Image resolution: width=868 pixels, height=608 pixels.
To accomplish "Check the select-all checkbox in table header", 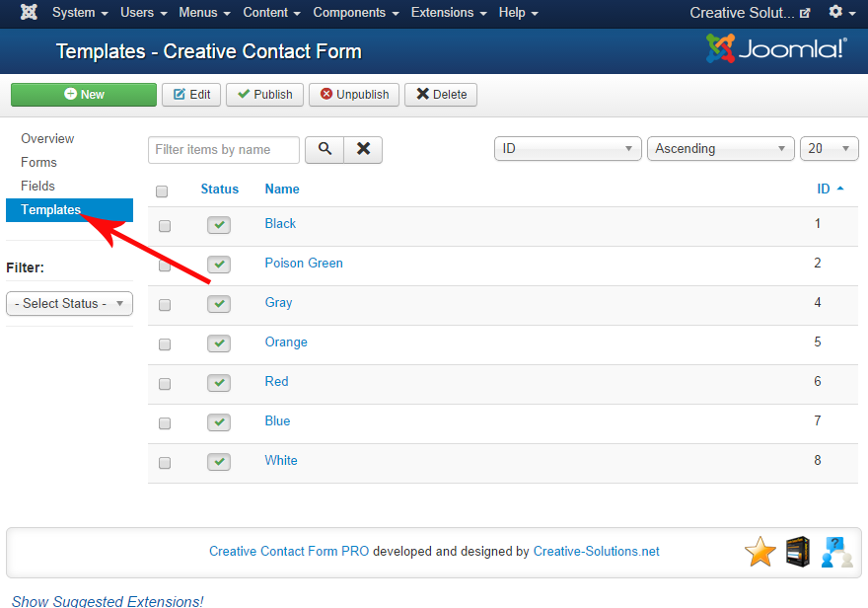I will pos(162,191).
